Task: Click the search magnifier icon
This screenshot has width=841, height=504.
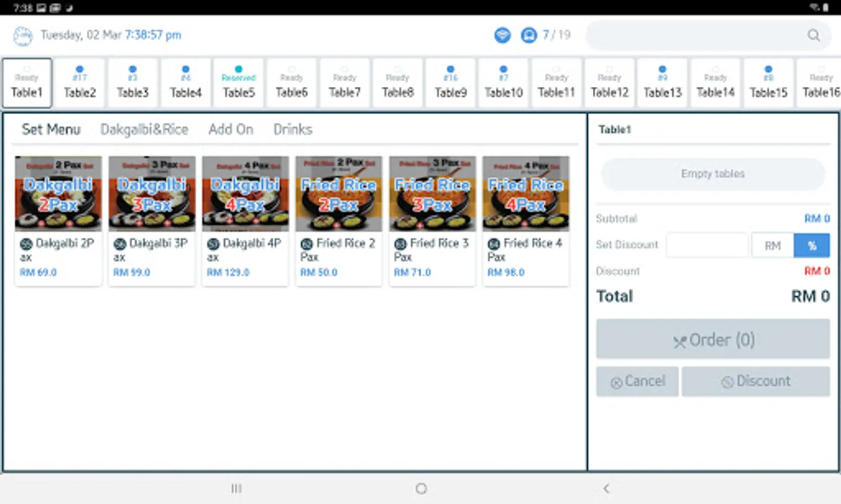Action: [x=814, y=35]
